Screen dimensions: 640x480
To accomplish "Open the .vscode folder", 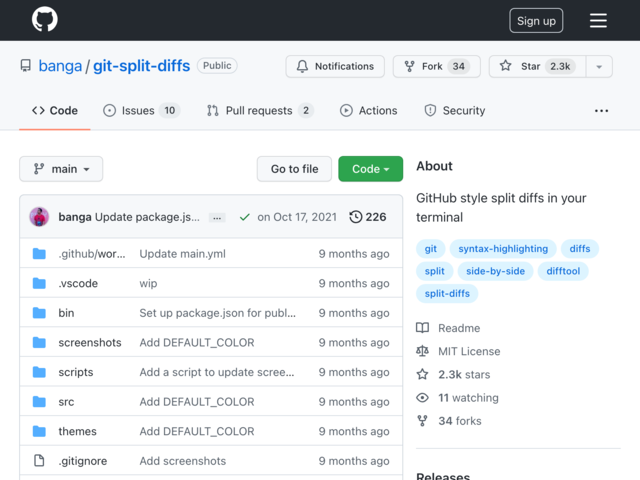I will tap(78, 283).
